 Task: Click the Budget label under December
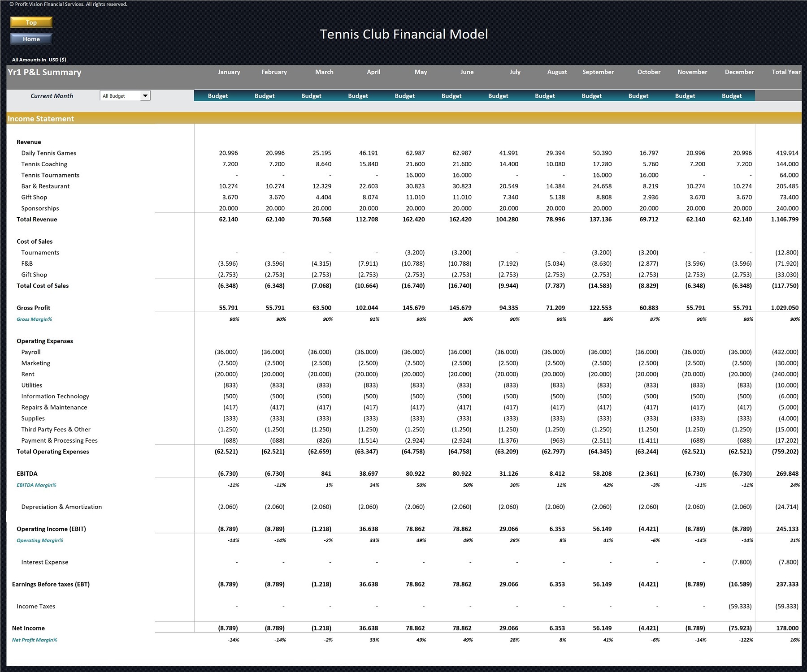(x=732, y=96)
